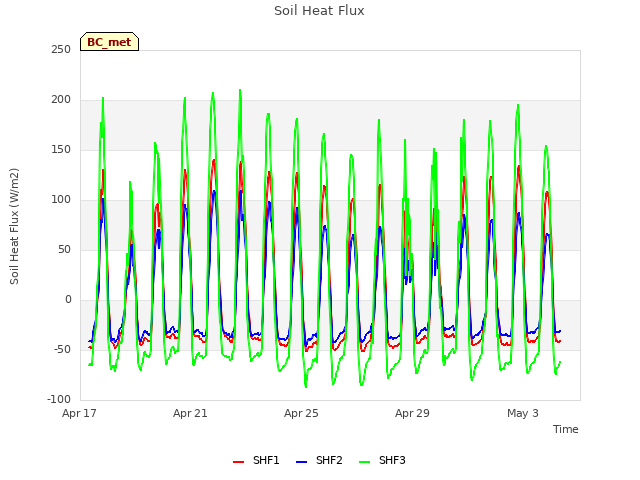Click the blue SHF2 legend line swatch
Viewport: 640px width, 480px height.
tap(301, 462)
